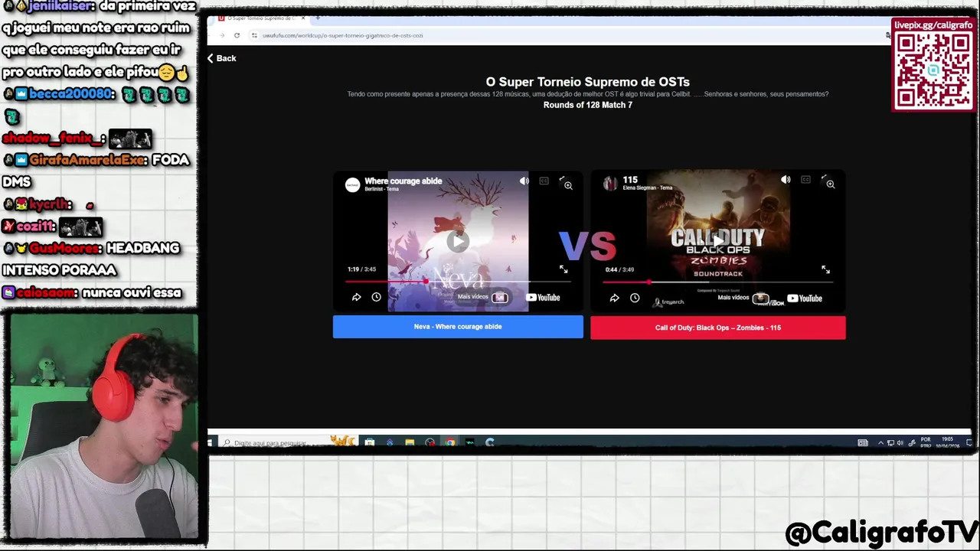The image size is (980, 551).
Task: Click the Rounds of 128 Match 7 text
Action: click(x=588, y=105)
